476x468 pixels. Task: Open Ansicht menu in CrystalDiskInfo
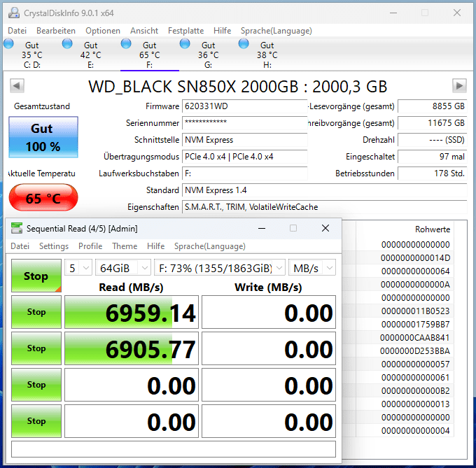click(x=144, y=31)
